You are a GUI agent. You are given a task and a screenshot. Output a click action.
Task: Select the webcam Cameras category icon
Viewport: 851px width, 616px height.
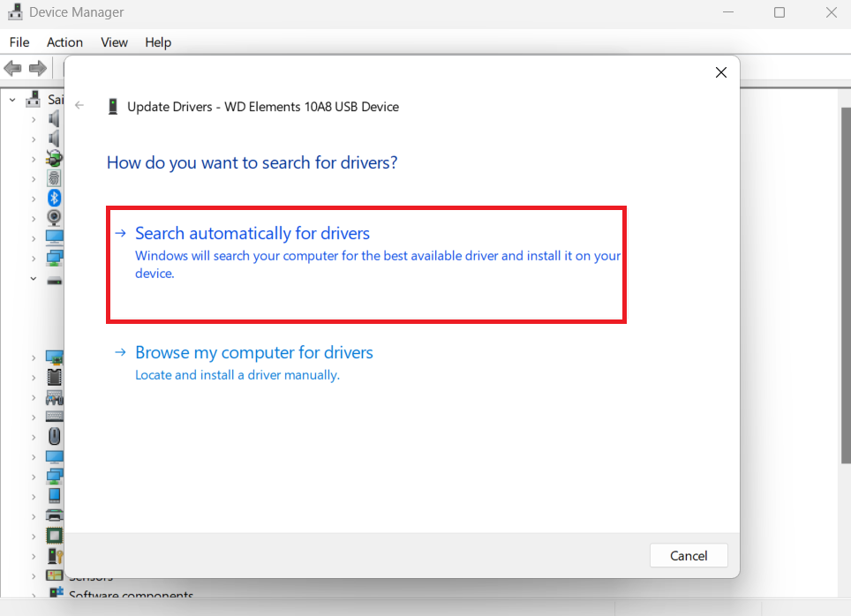[54, 218]
